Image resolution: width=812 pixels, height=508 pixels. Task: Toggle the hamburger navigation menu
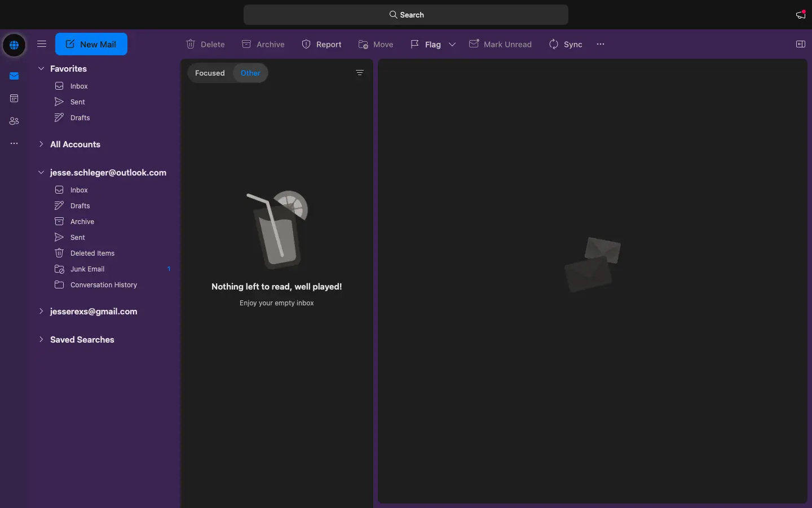(x=42, y=44)
